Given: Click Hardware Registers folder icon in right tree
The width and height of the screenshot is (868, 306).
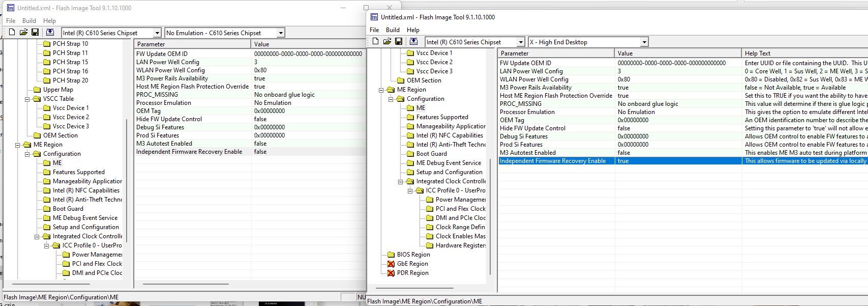Looking at the screenshot, I should click(x=430, y=245).
